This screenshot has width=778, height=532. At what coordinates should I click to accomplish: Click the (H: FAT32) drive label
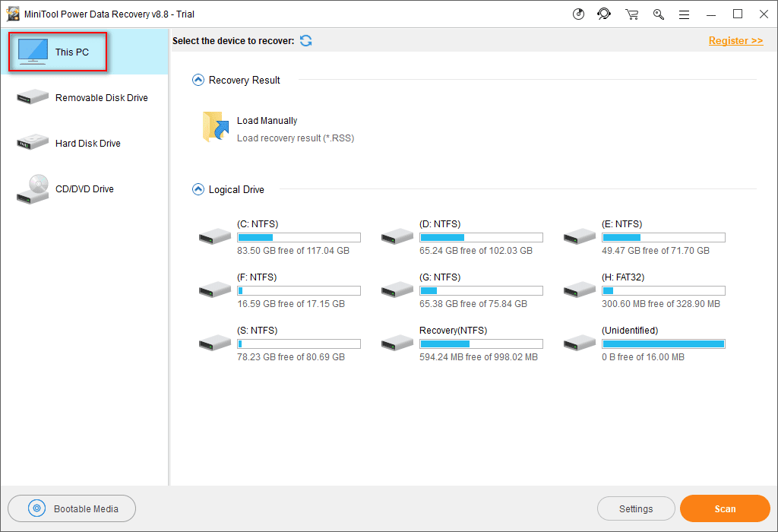tap(623, 277)
